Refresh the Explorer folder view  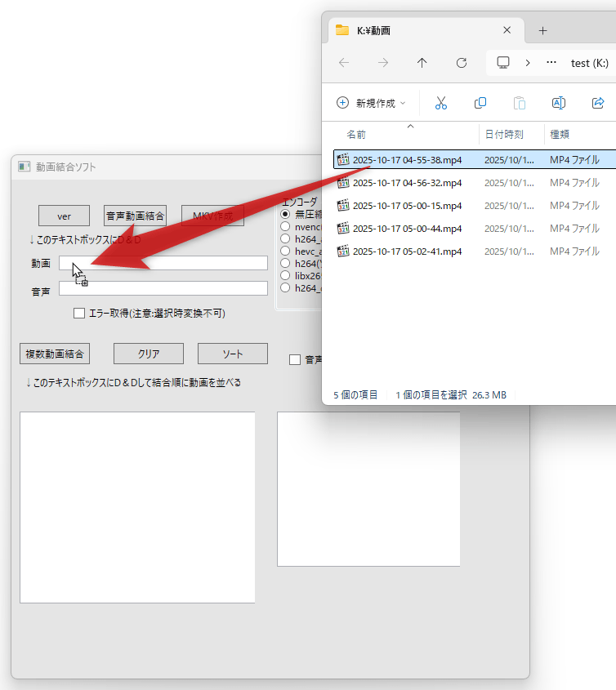click(462, 63)
